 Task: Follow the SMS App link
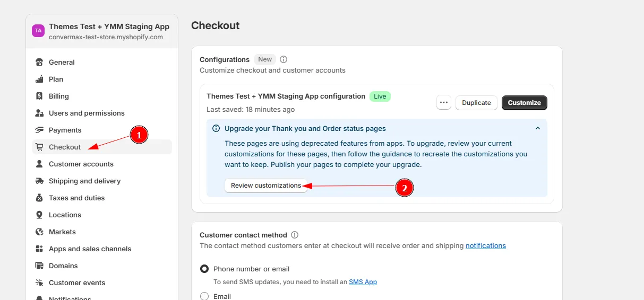click(363, 282)
